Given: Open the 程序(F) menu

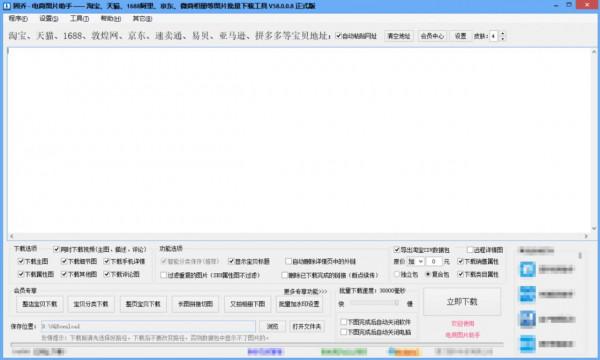Looking at the screenshot, I should click(x=18, y=18).
